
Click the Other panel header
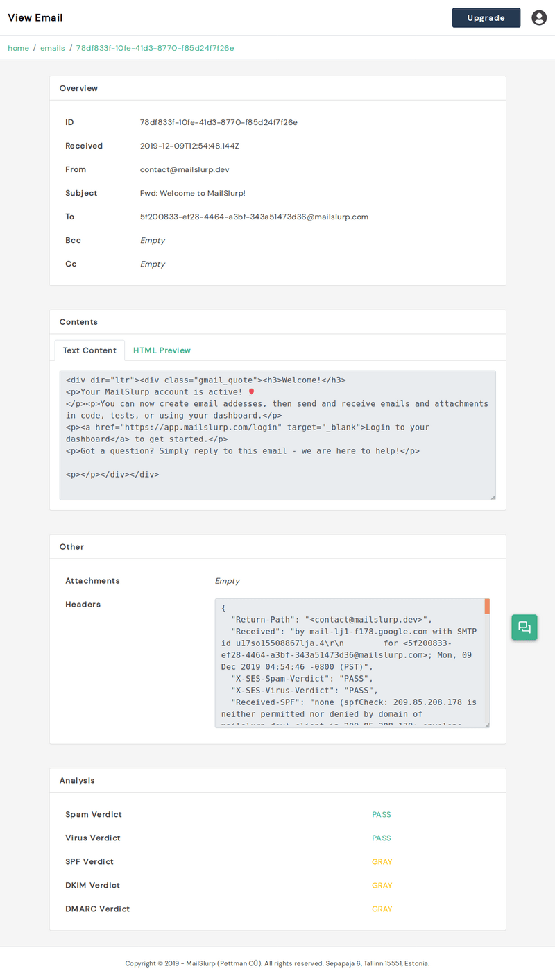tap(277, 547)
